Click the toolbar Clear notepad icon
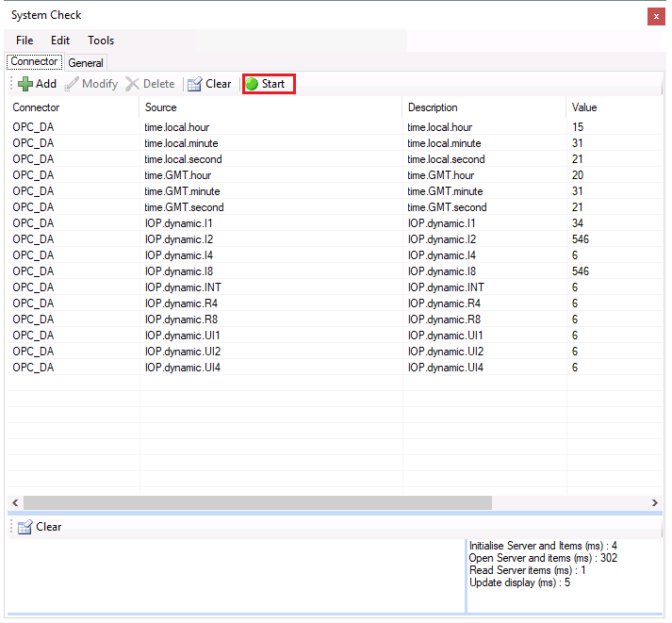This screenshot has width=672, height=623. point(194,84)
